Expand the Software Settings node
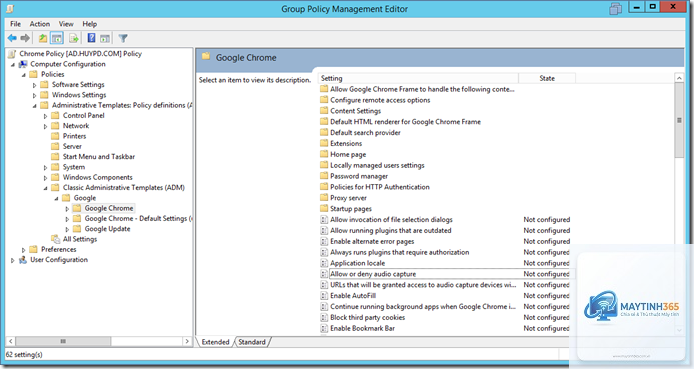 [35, 85]
